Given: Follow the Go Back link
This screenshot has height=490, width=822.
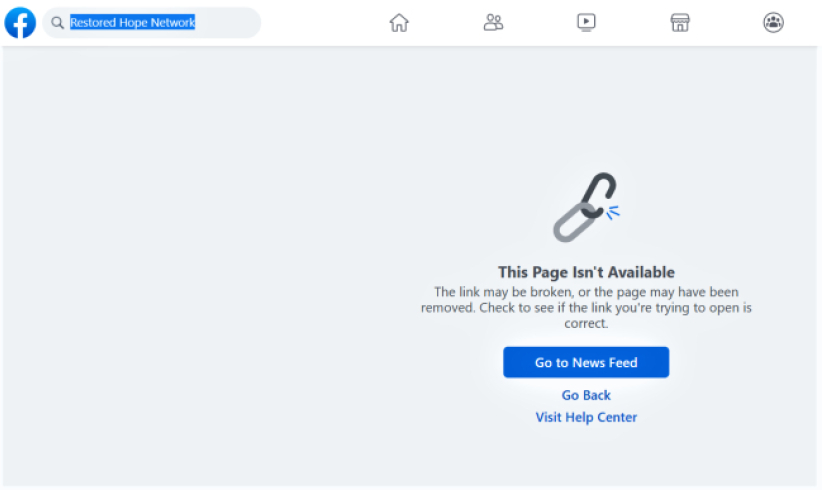Looking at the screenshot, I should (x=586, y=395).
